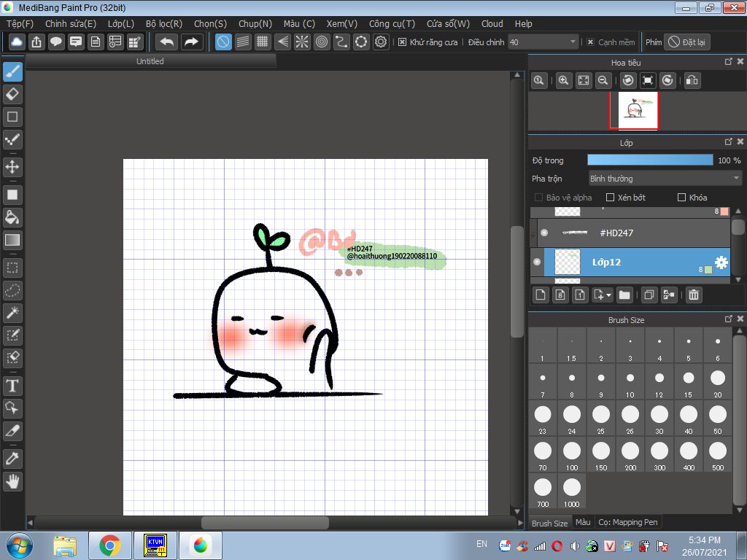Select the Gradient tool
The image size is (747, 560).
pos(12,240)
